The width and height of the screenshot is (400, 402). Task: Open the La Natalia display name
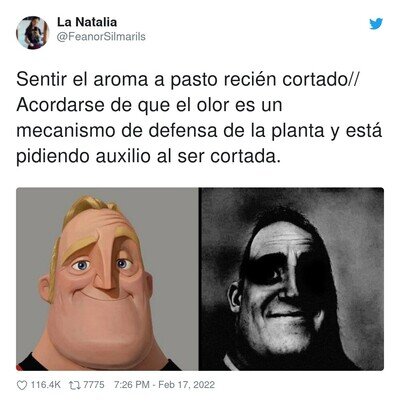(x=87, y=22)
